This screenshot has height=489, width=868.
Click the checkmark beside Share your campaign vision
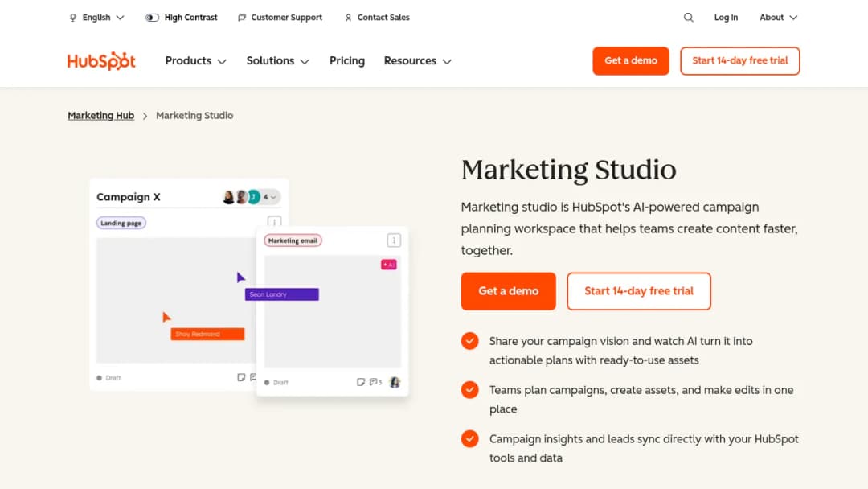(469, 341)
